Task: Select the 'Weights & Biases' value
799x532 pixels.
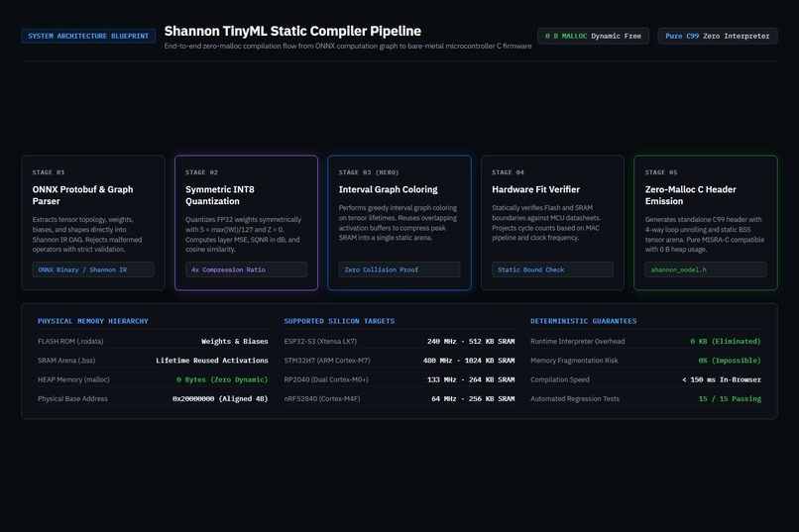Action: pyautogui.click(x=234, y=341)
